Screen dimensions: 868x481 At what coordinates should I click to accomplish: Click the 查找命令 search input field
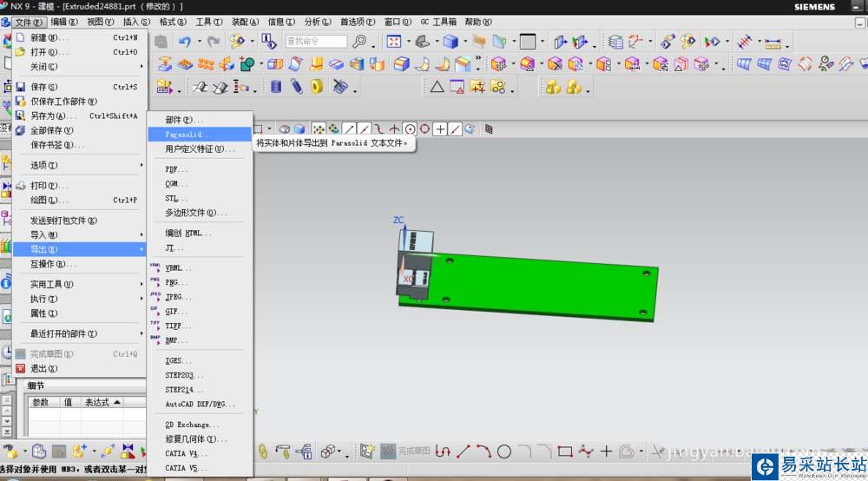pos(316,42)
